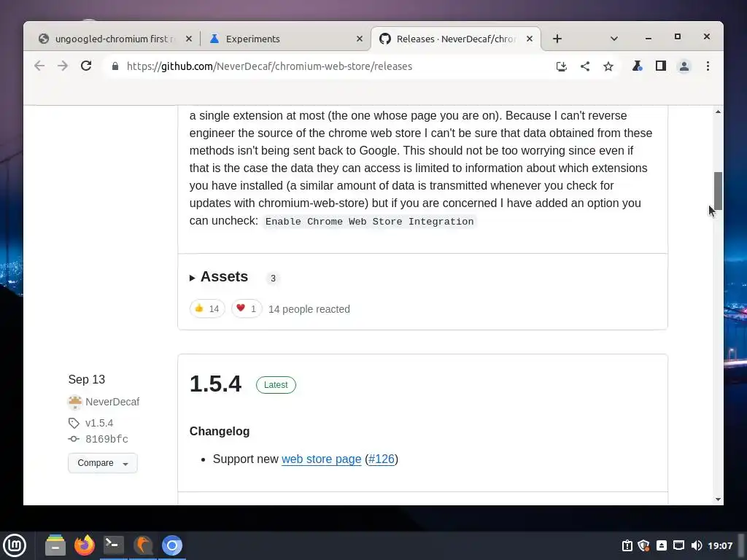Click the Latest badge
Viewport: 747px width, 560px height.
point(276,385)
